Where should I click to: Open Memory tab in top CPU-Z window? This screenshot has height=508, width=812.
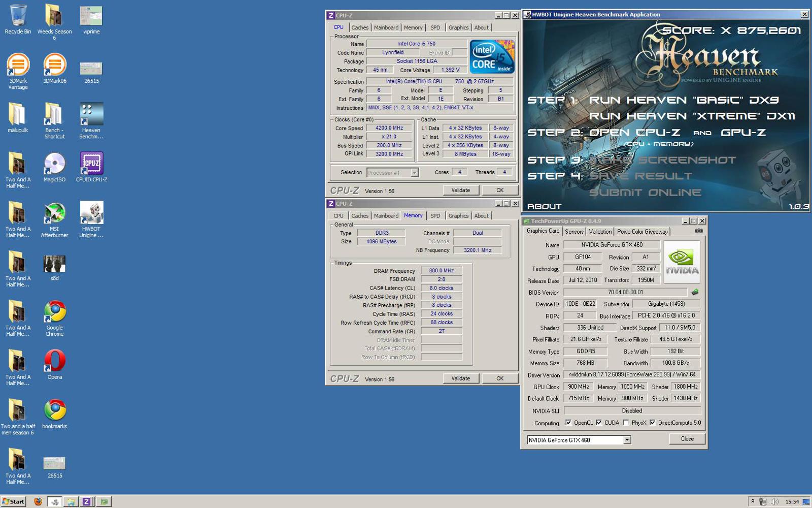(x=413, y=28)
